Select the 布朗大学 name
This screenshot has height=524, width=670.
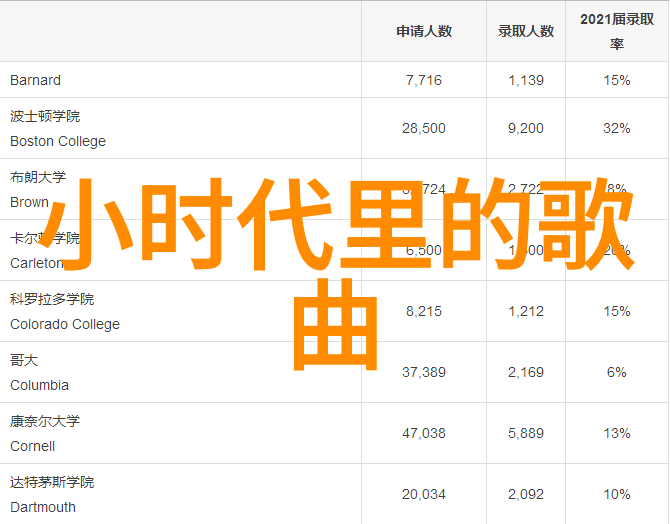(38, 177)
